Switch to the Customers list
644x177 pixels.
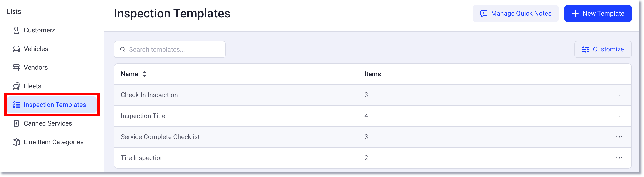point(39,30)
